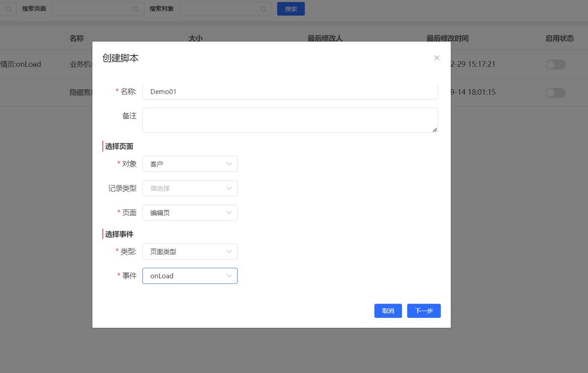Click the 记录类型 chevron arrow icon
Image resolution: width=588 pixels, height=373 pixels.
coord(229,188)
